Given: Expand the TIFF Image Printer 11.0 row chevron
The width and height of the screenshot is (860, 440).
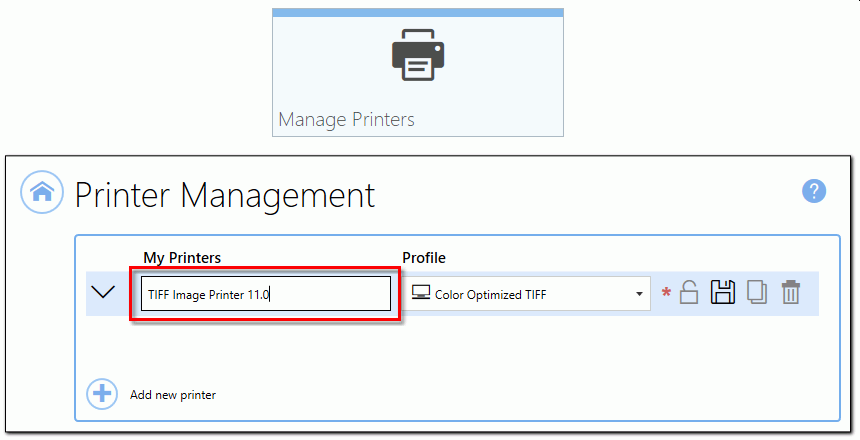Looking at the screenshot, I should 103,292.
